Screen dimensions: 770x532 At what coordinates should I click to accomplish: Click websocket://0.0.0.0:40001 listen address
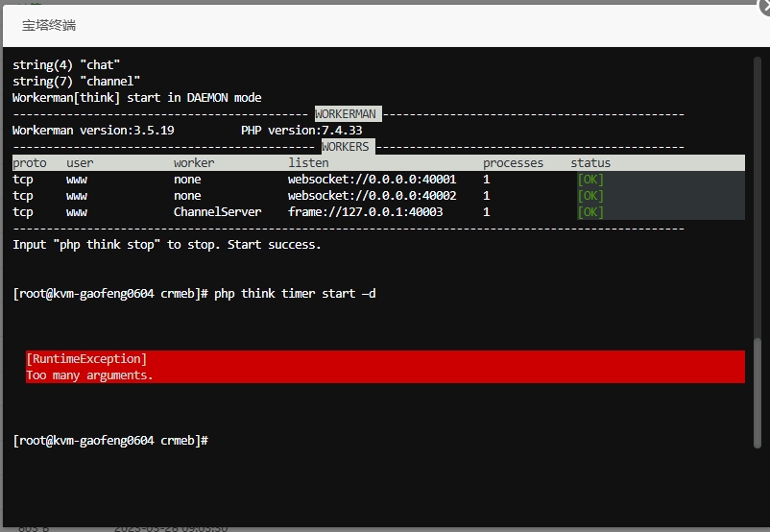point(372,180)
